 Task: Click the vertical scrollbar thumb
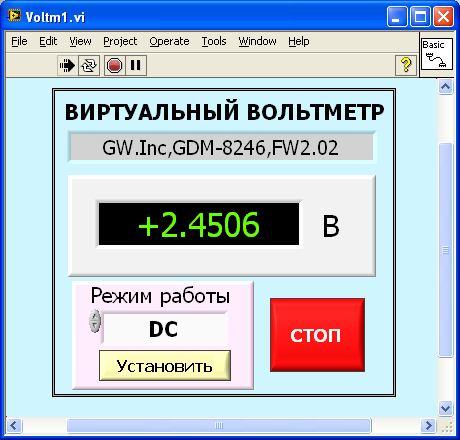[445, 250]
